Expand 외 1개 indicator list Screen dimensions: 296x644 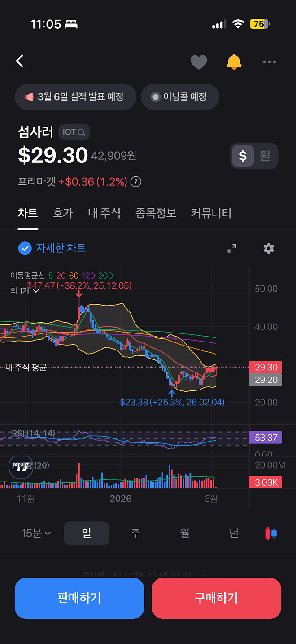[25, 291]
